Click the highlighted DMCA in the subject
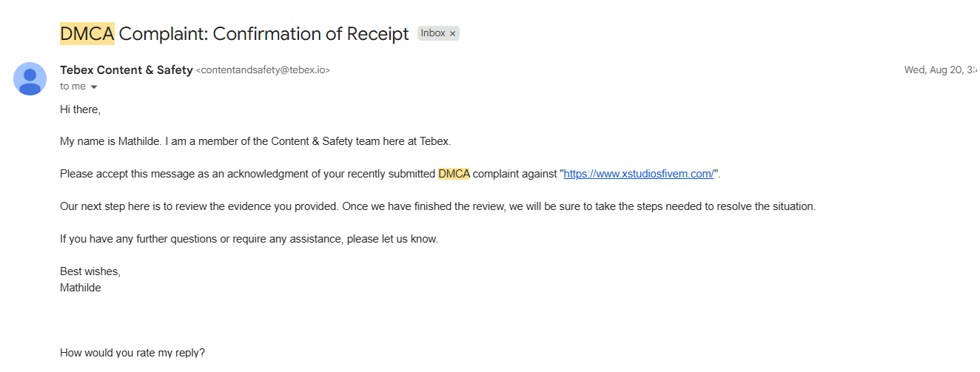 click(87, 33)
